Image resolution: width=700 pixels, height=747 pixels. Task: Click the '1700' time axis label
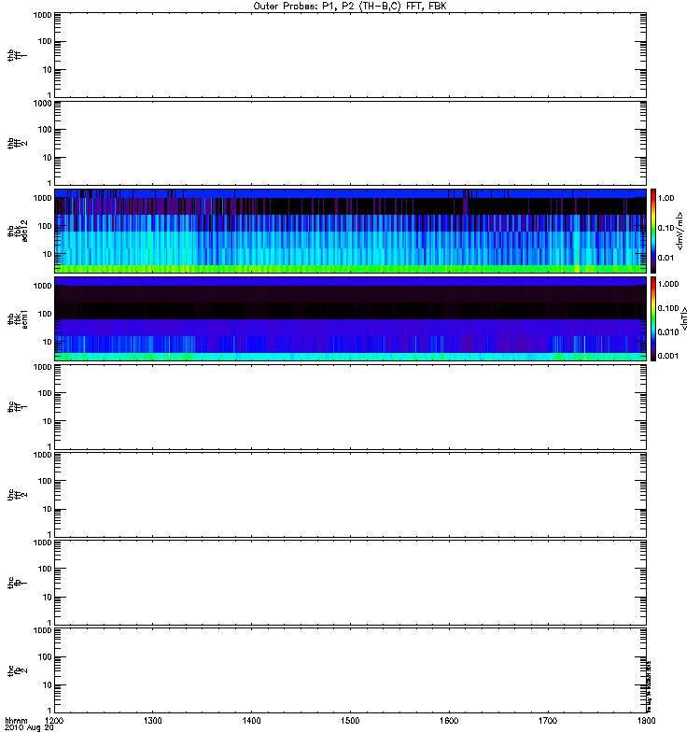click(x=548, y=721)
